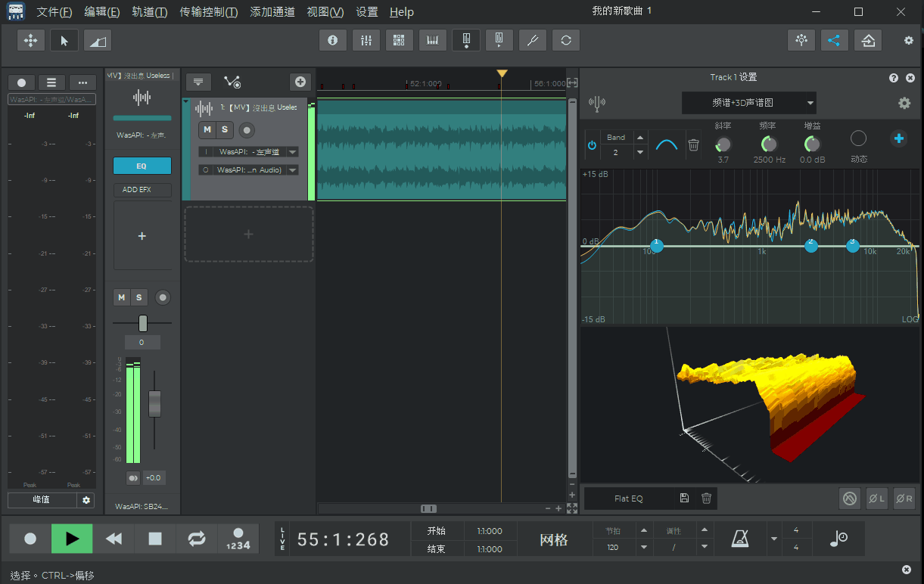The width and height of the screenshot is (924, 584).
Task: Open the time signature dropdown arrow
Action: click(773, 539)
